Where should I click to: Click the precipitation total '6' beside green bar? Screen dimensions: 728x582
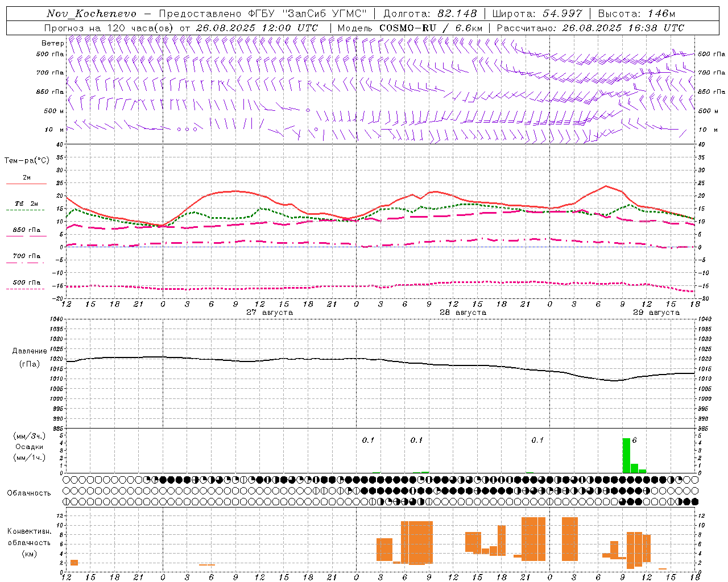pyautogui.click(x=634, y=440)
